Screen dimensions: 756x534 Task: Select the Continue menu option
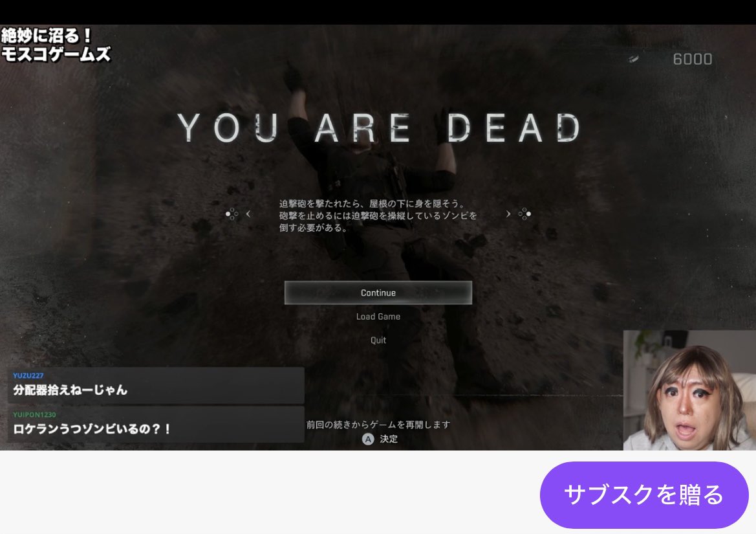click(378, 293)
